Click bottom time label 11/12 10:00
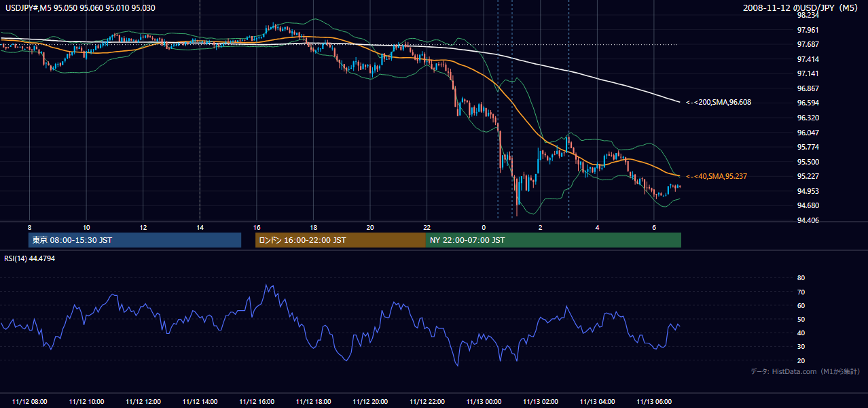Screen dimensions: 868x408 coord(86,402)
